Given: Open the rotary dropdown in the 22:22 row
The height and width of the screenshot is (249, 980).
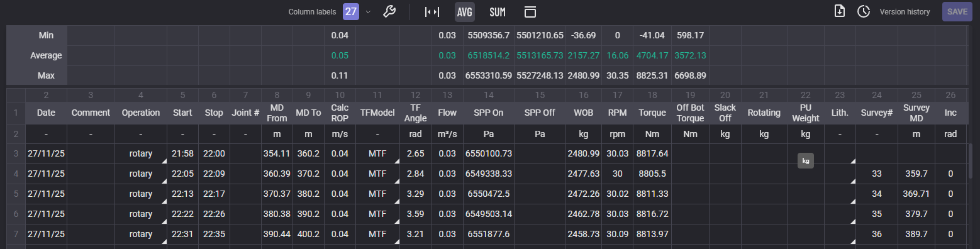Looking at the screenshot, I should pos(164,221).
